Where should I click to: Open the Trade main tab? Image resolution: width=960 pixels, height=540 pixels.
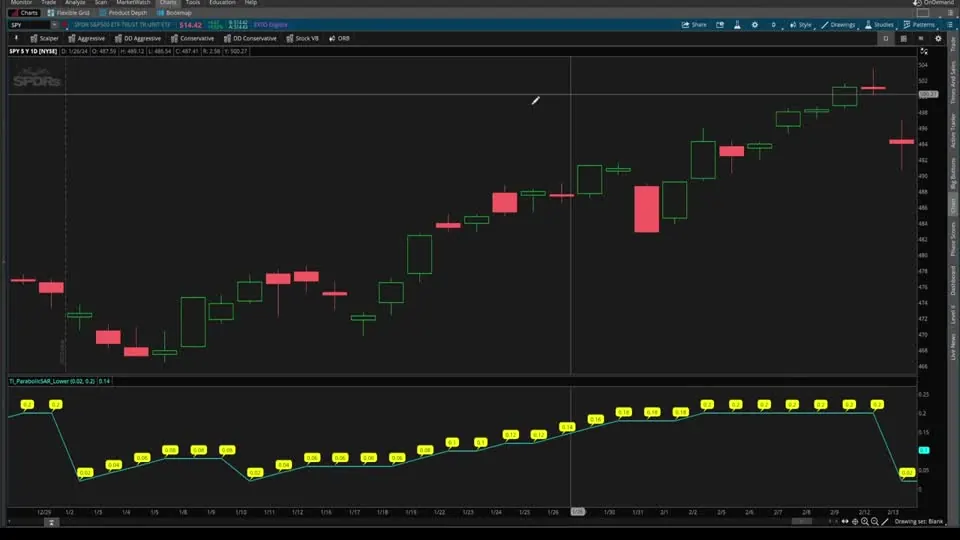[x=48, y=2]
